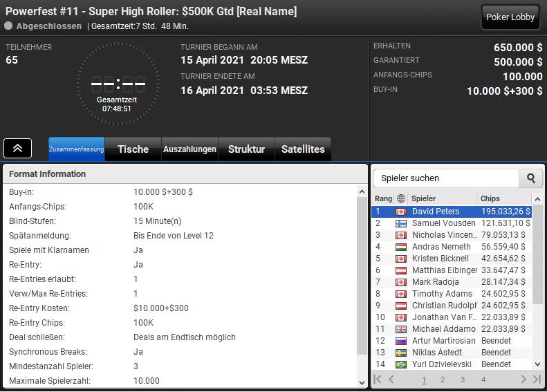Go to previous page of player list
This screenshot has width=547, height=392.
pos(391,380)
